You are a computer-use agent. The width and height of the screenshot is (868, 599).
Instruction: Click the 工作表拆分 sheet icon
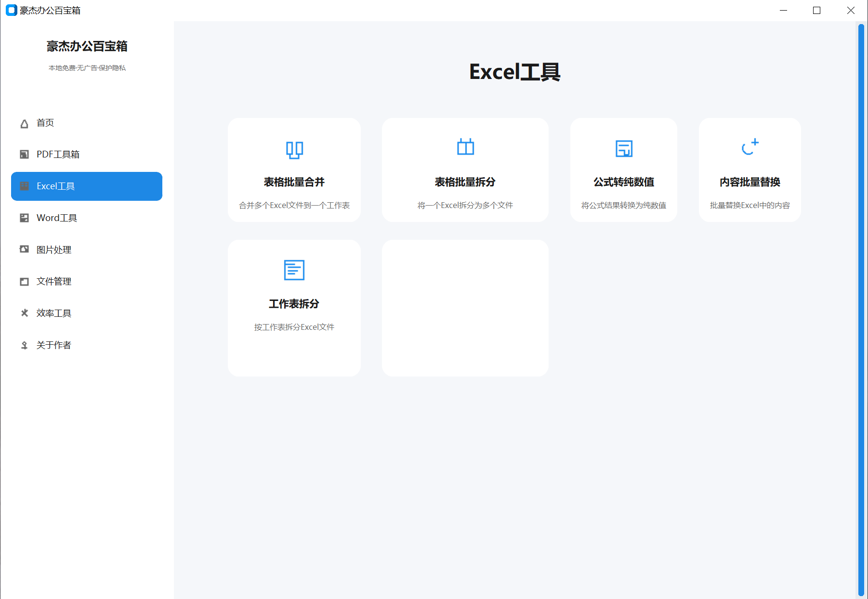(294, 270)
